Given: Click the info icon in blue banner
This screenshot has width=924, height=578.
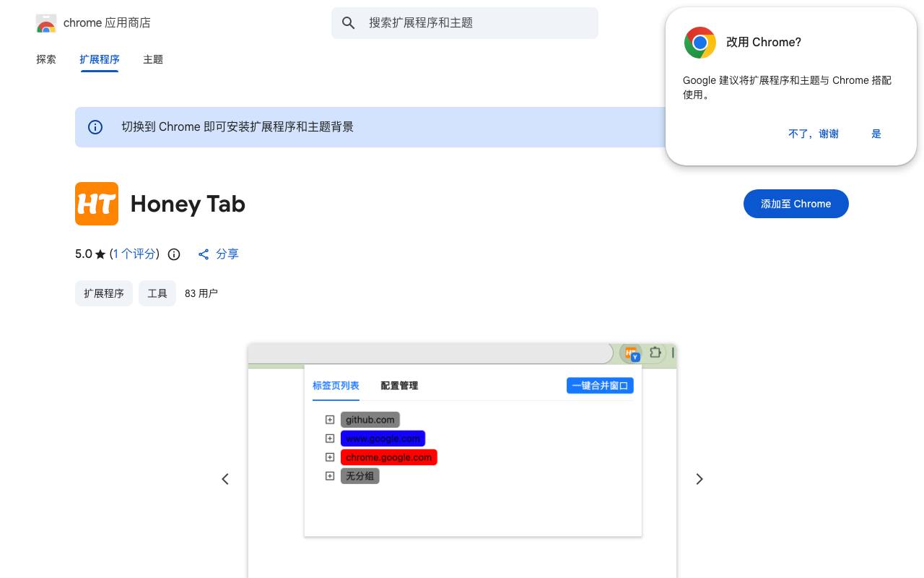Looking at the screenshot, I should click(95, 127).
